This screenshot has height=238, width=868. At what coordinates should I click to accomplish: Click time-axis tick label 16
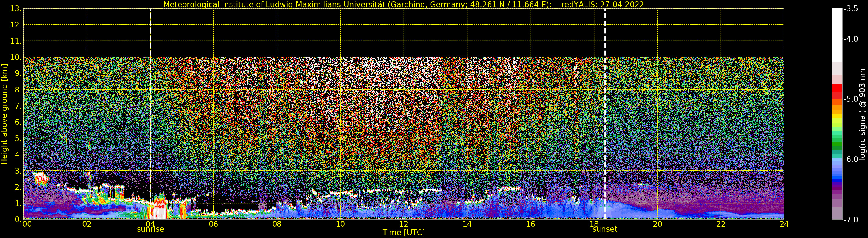(x=531, y=224)
